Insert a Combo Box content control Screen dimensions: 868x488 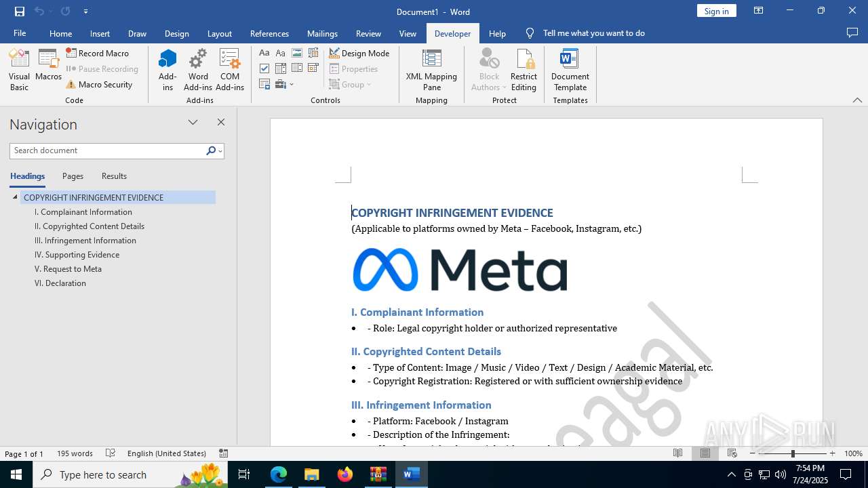pyautogui.click(x=281, y=68)
